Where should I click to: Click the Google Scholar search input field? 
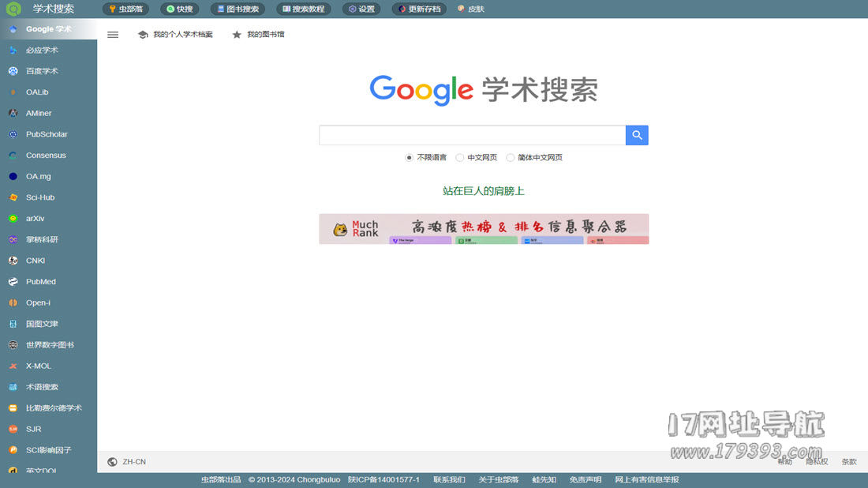472,135
